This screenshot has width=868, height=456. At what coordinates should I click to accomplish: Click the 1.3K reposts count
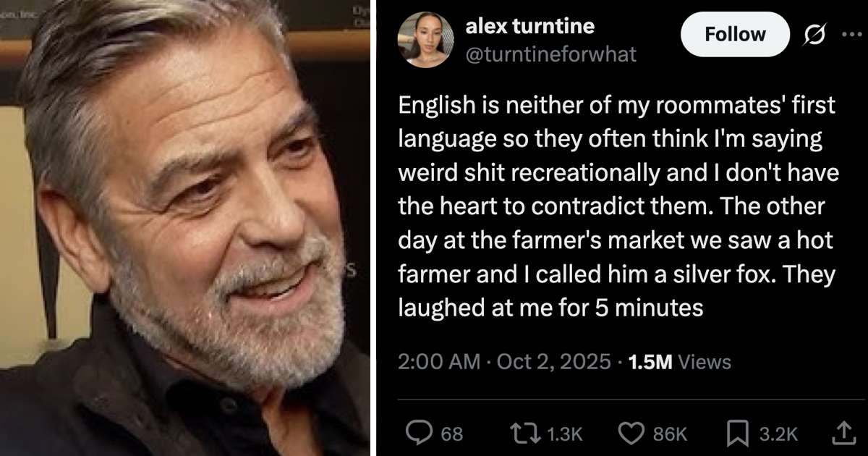click(x=565, y=434)
